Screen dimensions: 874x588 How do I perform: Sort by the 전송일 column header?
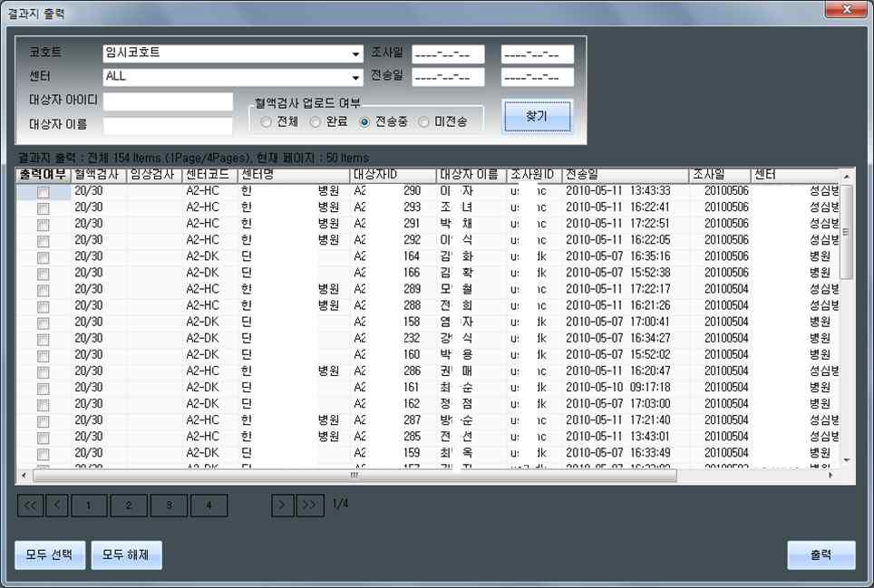tap(625, 174)
